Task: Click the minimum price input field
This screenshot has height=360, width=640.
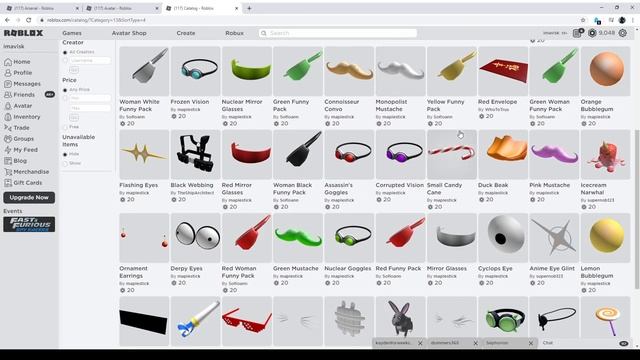Action: (x=90, y=98)
